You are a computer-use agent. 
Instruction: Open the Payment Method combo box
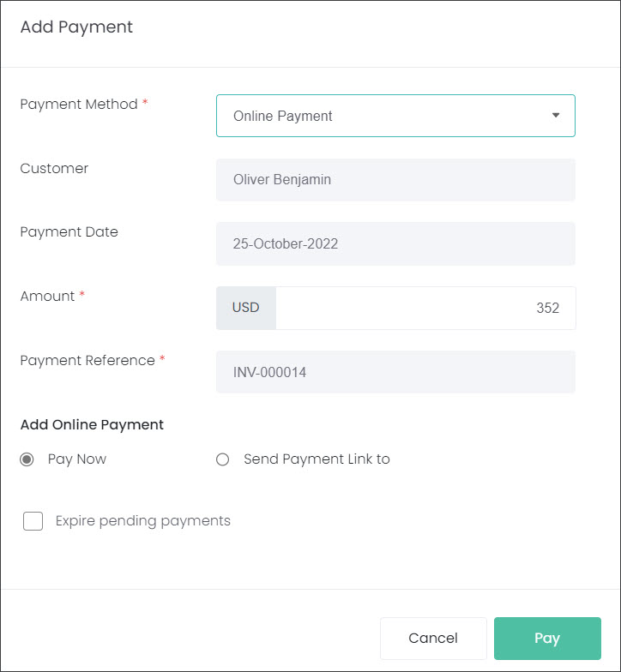click(395, 116)
